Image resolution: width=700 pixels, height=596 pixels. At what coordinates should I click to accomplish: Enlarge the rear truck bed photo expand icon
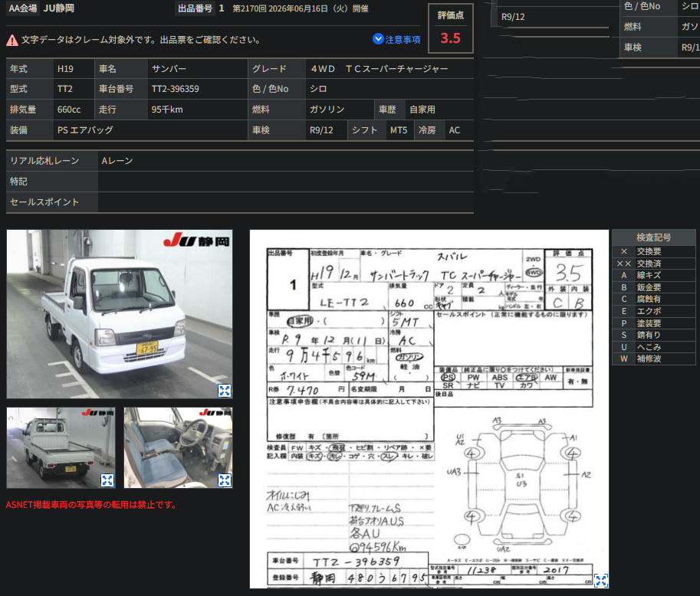pos(107,480)
